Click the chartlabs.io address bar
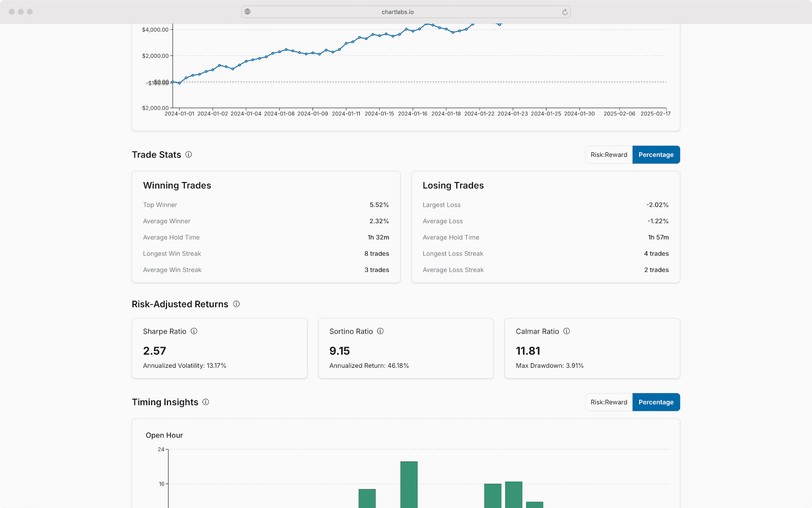812x508 pixels. [x=397, y=12]
